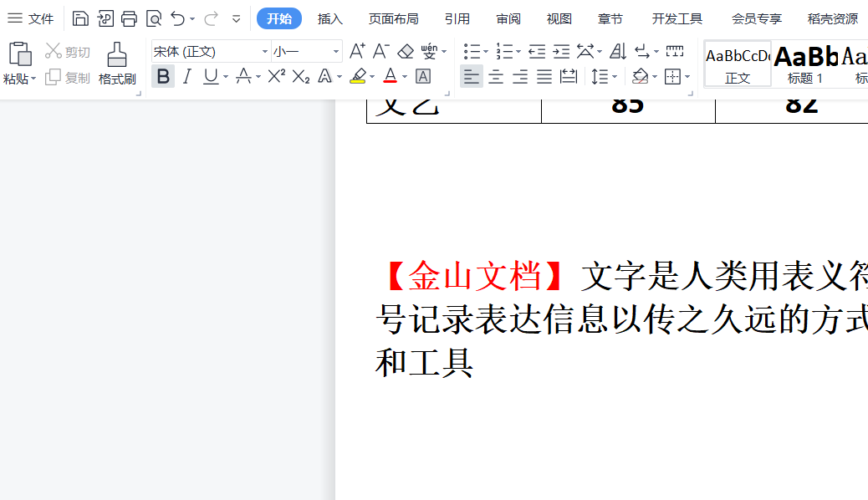
Task: Click the phonetic guide (拼音) icon
Action: click(x=429, y=52)
